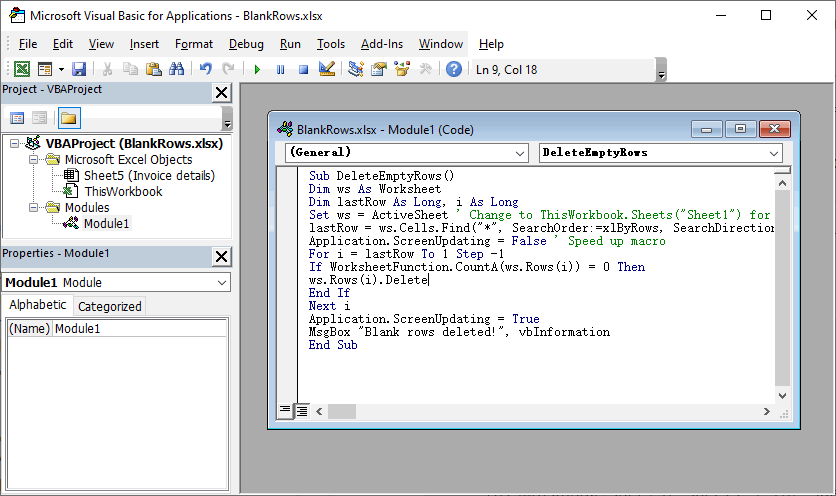The image size is (836, 496).
Task: Open Module1 Module object dropdown
Action: pos(222,283)
